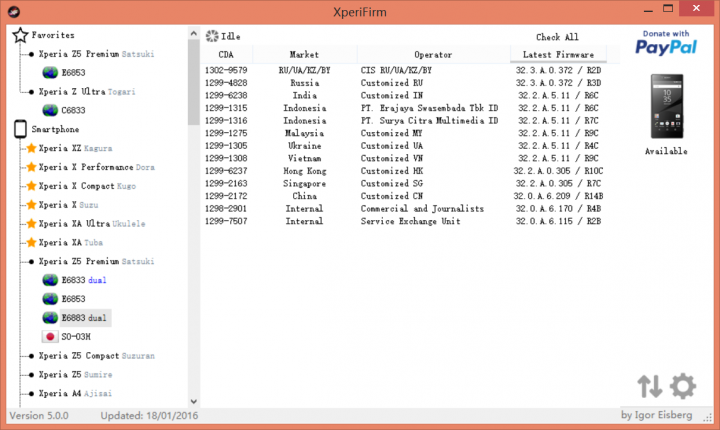Click the gold star beside Xperia X Performance
This screenshot has width=720, height=430.
(31, 167)
